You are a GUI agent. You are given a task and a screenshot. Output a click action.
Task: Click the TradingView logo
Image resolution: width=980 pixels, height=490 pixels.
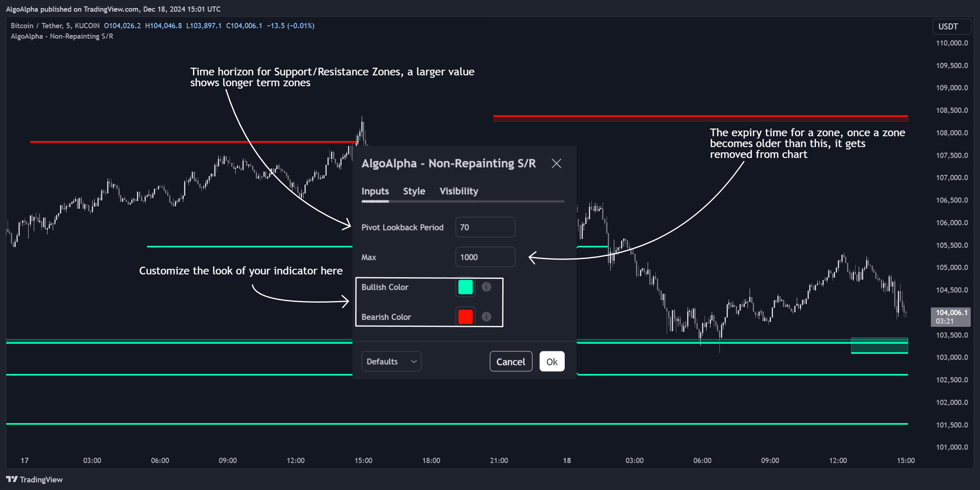click(35, 479)
